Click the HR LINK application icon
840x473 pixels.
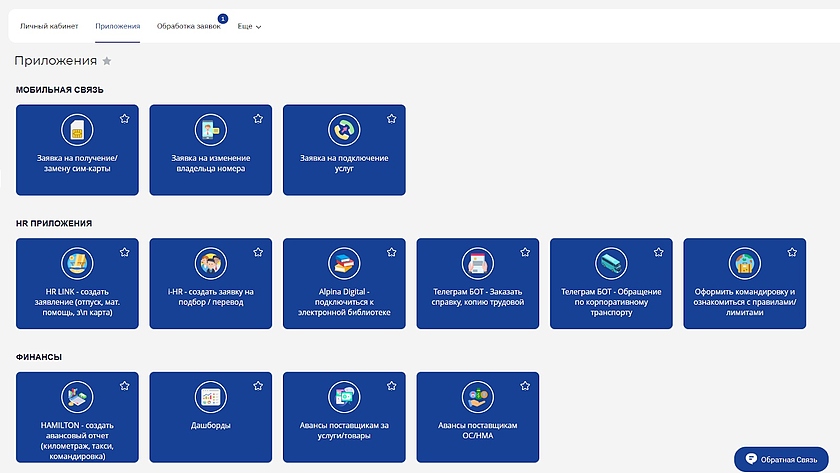(x=77, y=264)
